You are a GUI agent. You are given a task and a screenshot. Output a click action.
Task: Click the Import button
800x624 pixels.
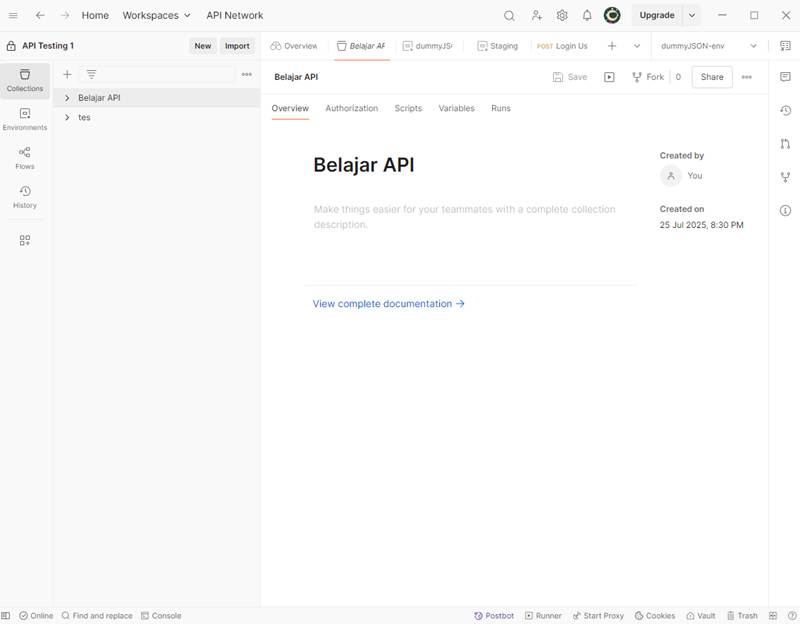pyautogui.click(x=237, y=46)
